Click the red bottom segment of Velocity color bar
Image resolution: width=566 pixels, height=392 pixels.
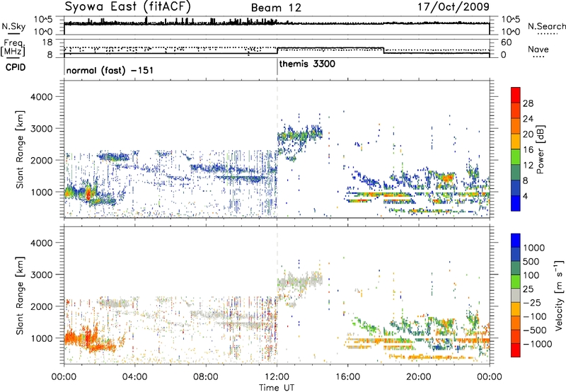pyautogui.click(x=516, y=350)
